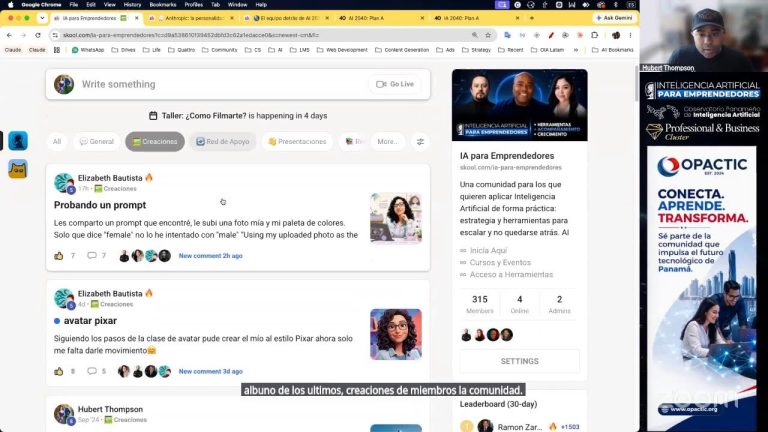This screenshot has width=768, height=432.
Task: Expand the tab search dropdown arrow
Action: click(42, 18)
